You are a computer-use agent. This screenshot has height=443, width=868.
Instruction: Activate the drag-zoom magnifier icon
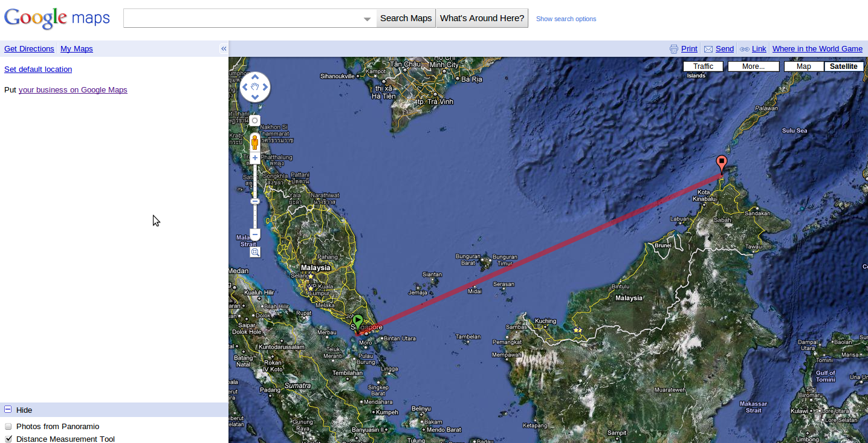click(255, 252)
